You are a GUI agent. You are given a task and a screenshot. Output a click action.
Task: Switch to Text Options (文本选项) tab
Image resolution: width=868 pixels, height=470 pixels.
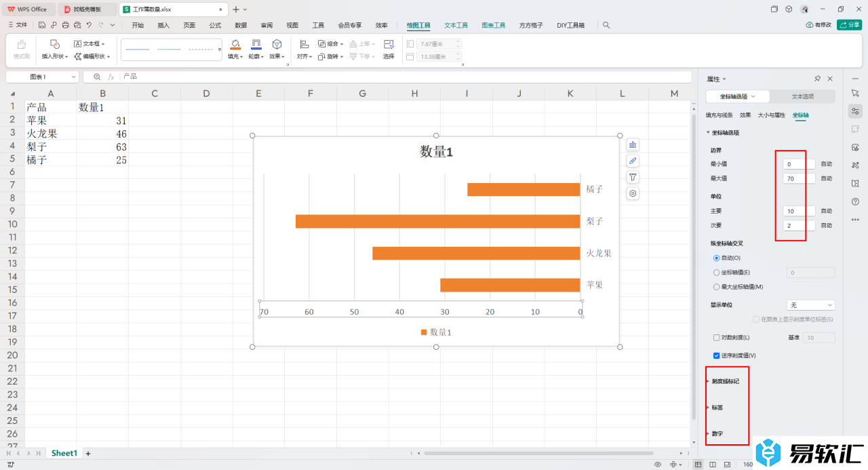[803, 96]
